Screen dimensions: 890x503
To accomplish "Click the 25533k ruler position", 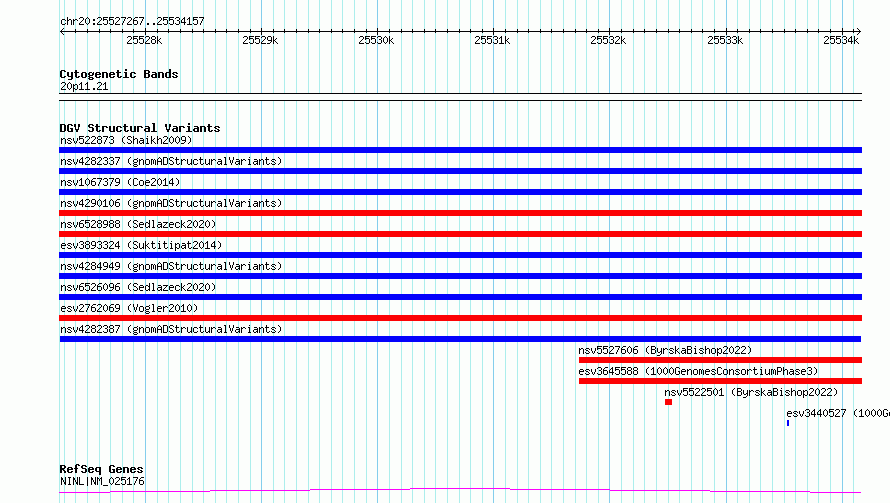I will click(725, 40).
